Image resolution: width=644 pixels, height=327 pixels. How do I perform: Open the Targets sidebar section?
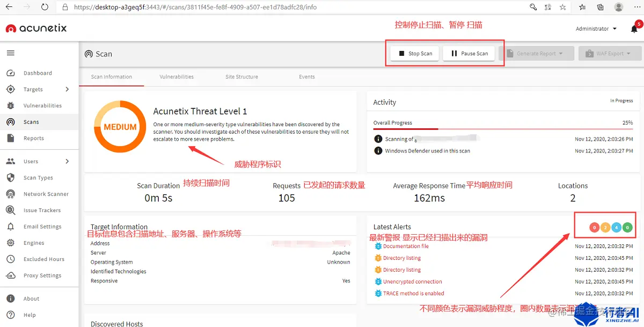point(33,90)
